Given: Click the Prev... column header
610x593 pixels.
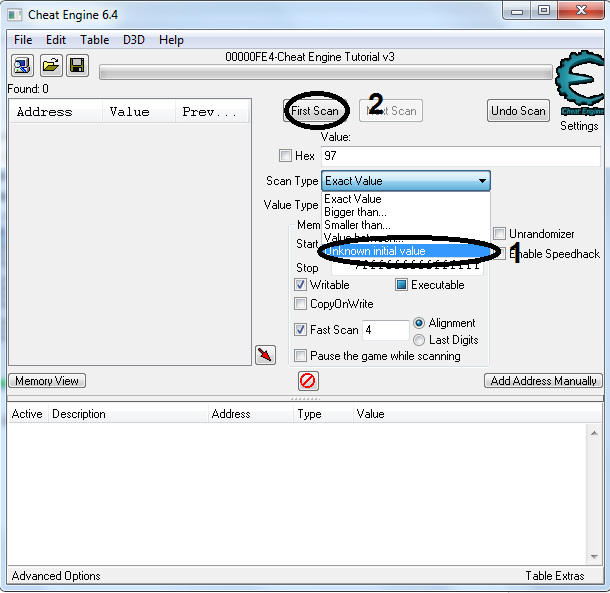Looking at the screenshot, I should (212, 112).
